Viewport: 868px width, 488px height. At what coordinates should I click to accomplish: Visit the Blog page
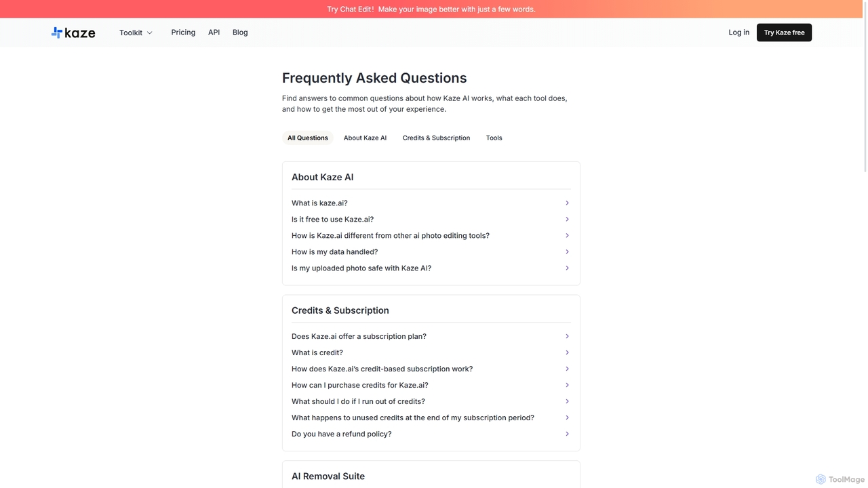(x=240, y=33)
